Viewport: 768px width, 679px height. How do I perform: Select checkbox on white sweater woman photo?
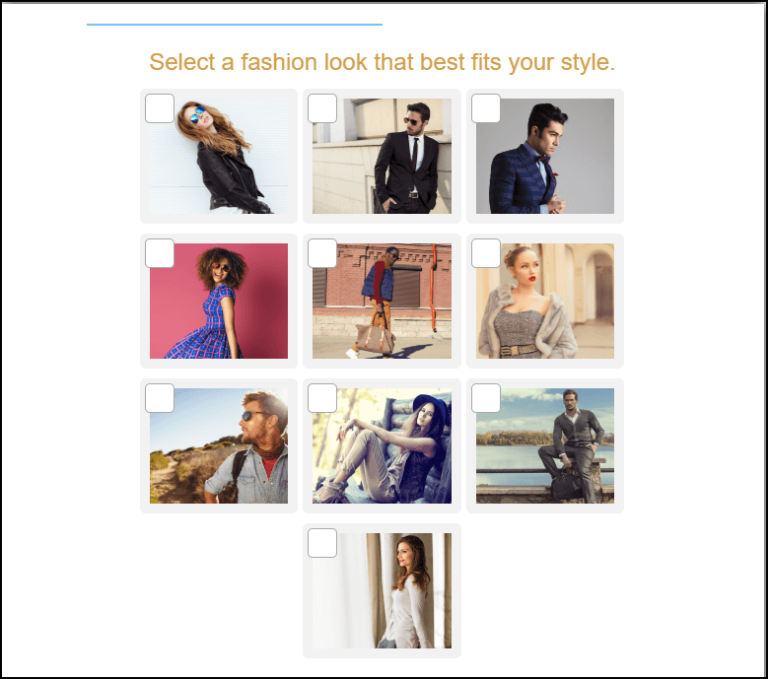tap(322, 543)
